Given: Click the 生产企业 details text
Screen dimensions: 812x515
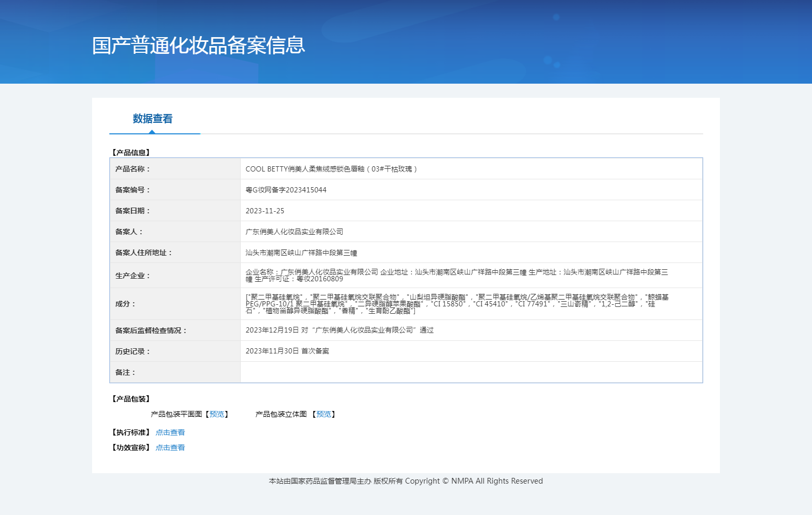Looking at the screenshot, I should coord(456,275).
